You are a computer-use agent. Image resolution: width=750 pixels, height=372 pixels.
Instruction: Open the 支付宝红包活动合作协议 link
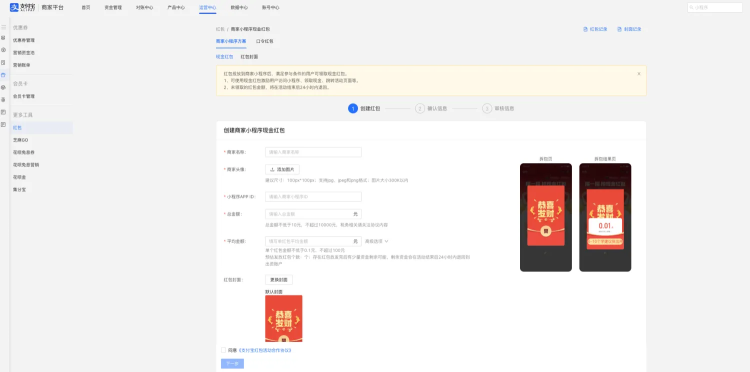pyautogui.click(x=265, y=350)
